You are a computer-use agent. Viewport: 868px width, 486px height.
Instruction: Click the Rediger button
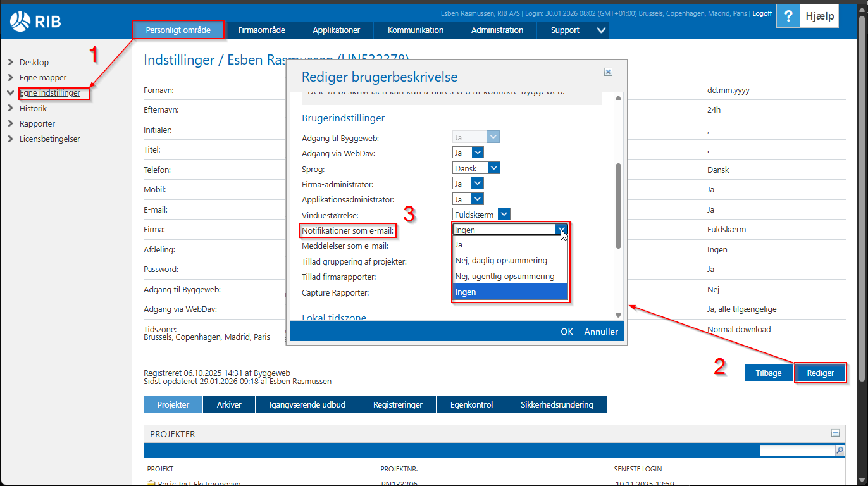click(x=821, y=373)
